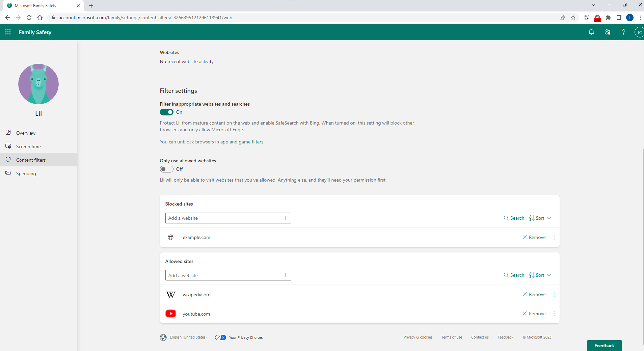Open more options for youtube.com
The width and height of the screenshot is (644, 351).
(554, 314)
